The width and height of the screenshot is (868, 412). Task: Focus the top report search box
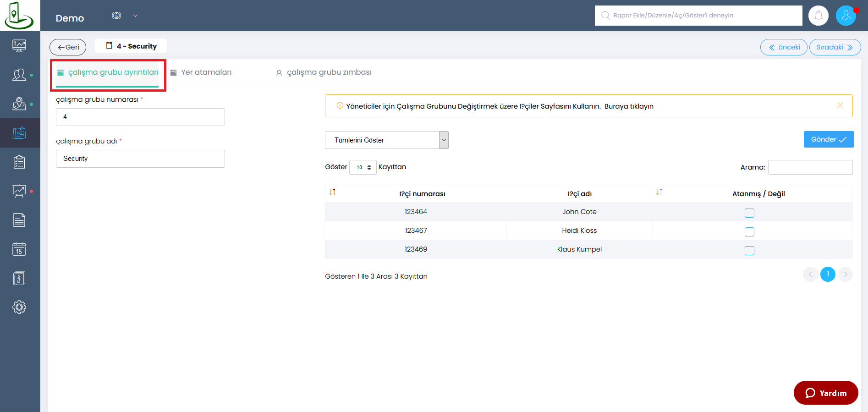tap(698, 16)
